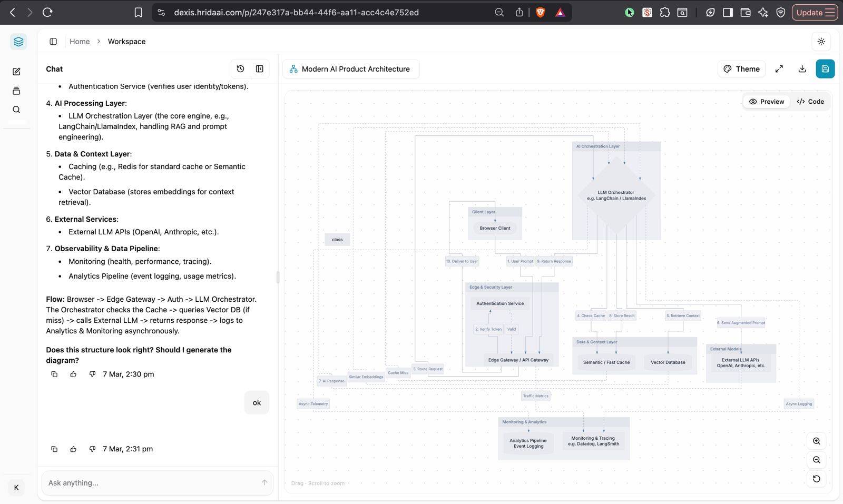The height and width of the screenshot is (504, 843).
Task: Click the browser Update button
Action: click(x=814, y=13)
